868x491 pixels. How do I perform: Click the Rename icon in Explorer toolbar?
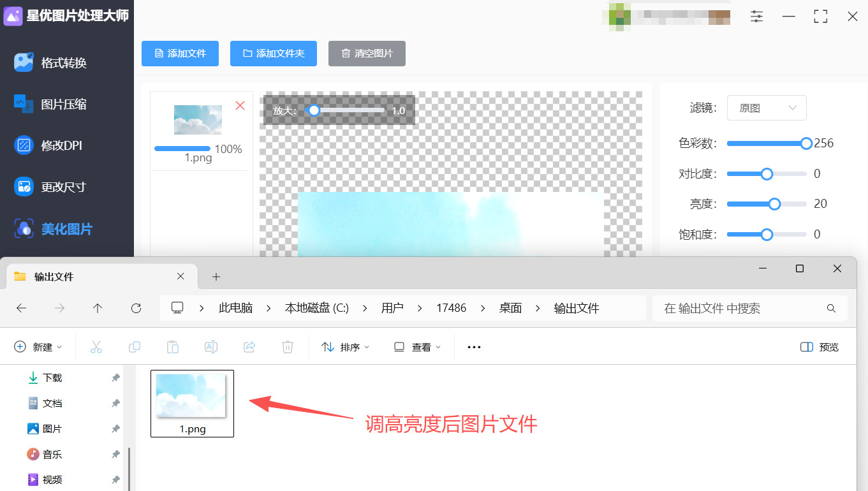[211, 347]
